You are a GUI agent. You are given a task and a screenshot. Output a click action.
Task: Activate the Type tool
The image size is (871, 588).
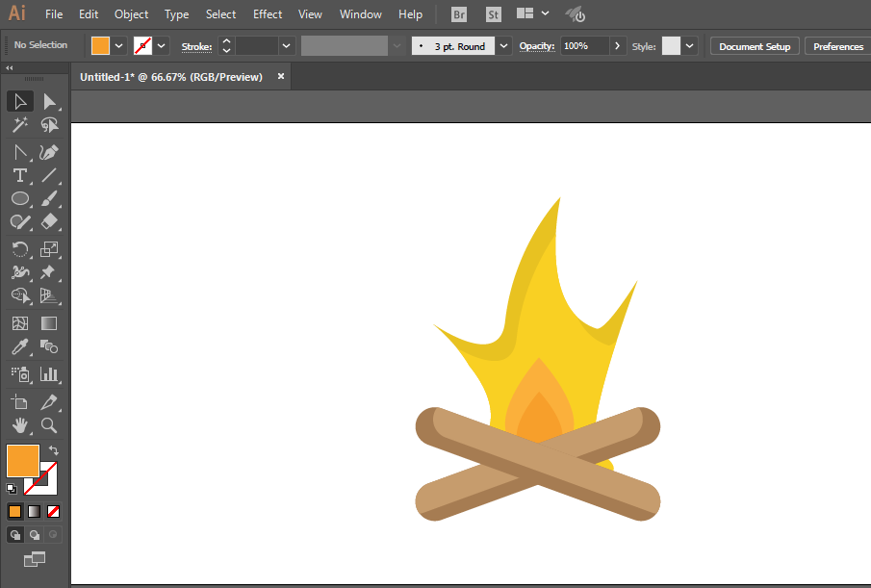coord(20,175)
